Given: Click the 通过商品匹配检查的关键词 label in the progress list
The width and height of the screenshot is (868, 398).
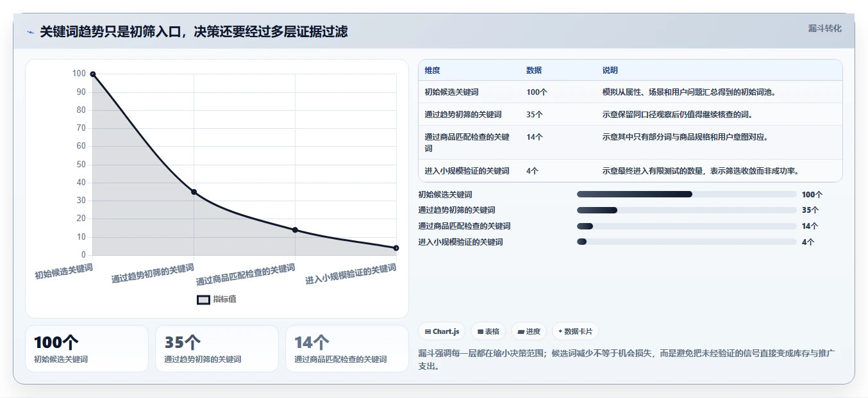Looking at the screenshot, I should (x=464, y=226).
